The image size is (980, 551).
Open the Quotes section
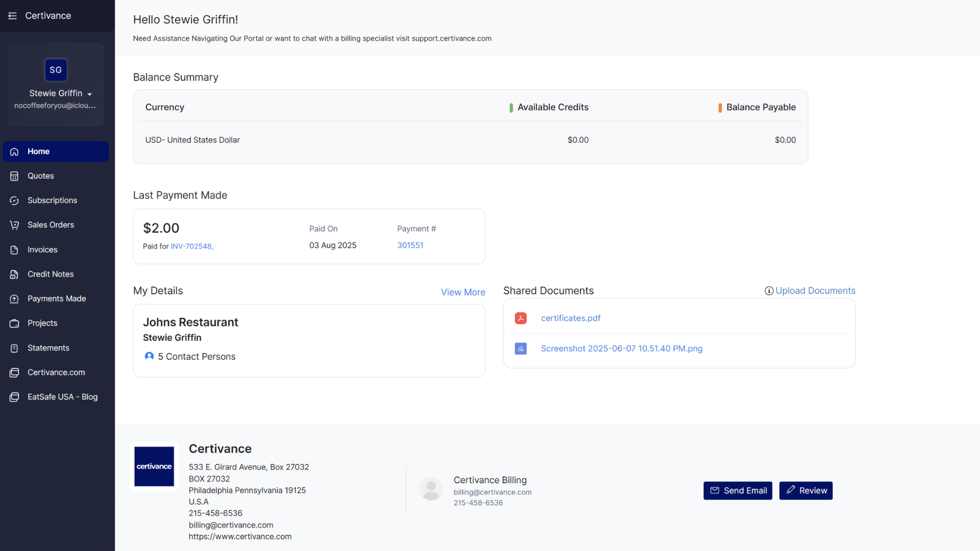40,176
